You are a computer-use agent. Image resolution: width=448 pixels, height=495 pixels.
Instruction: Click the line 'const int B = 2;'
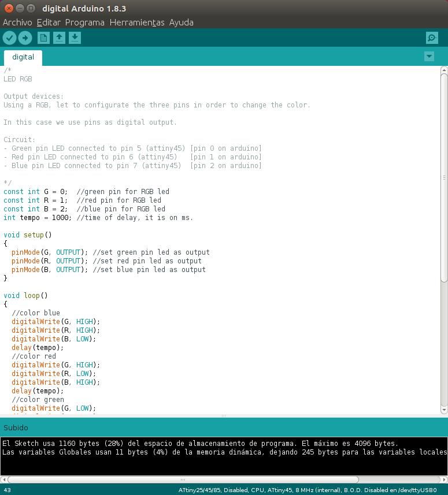coord(84,209)
